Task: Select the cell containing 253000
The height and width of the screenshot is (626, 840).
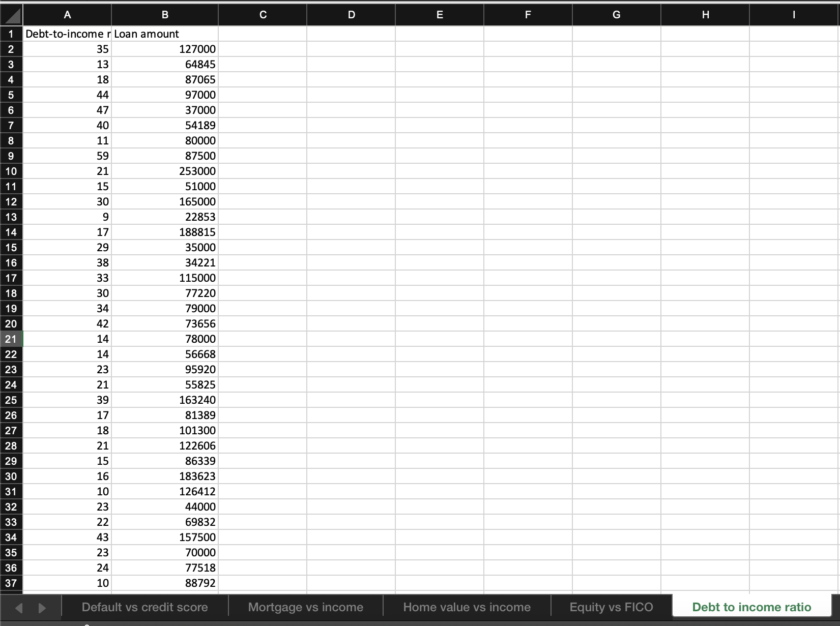Action: (165, 171)
